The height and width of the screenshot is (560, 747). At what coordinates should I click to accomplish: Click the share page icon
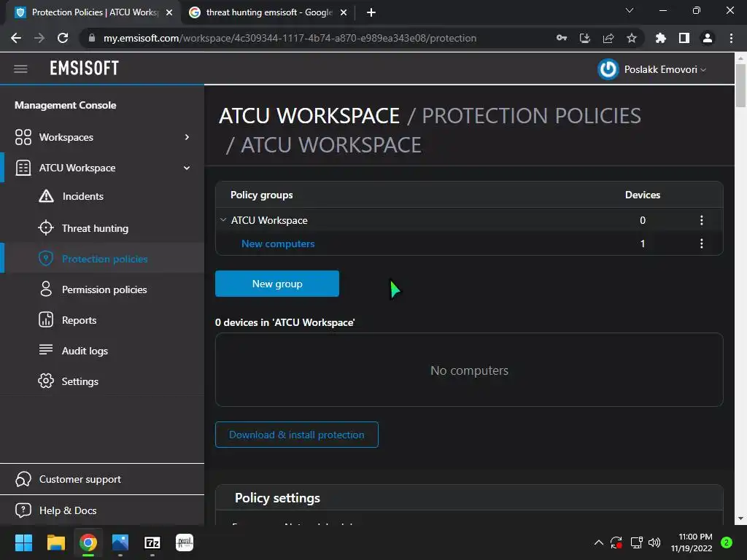tap(608, 38)
